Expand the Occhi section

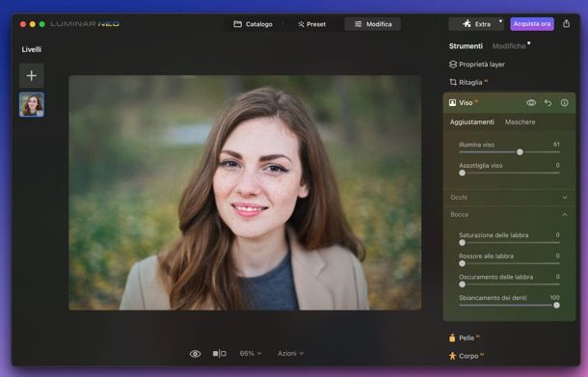[x=509, y=198]
